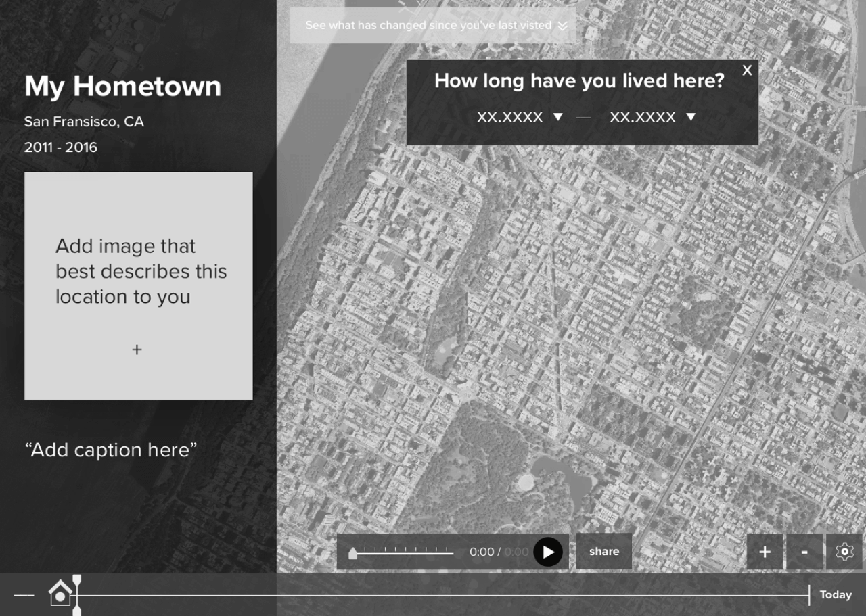This screenshot has width=866, height=616.
Task: Click the share button
Action: coord(603,551)
